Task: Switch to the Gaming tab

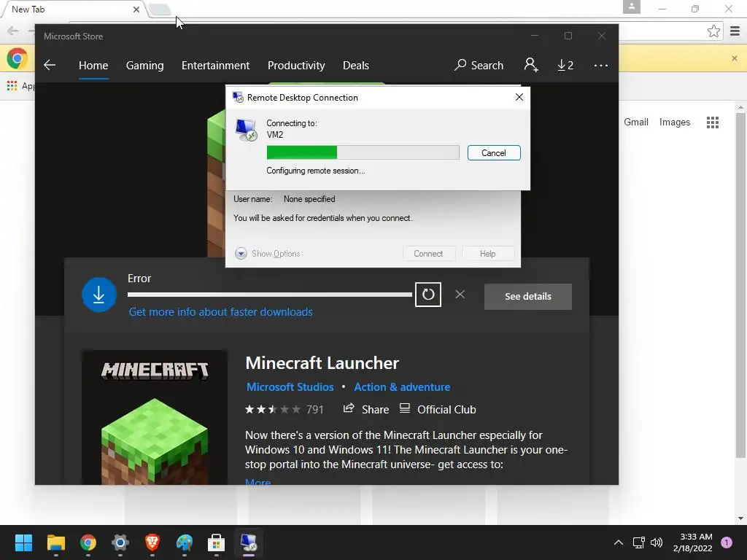Action: 145,65
